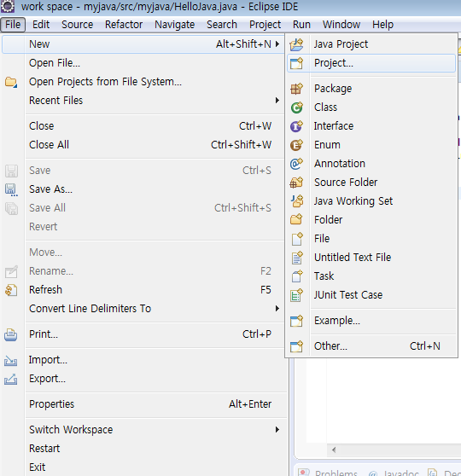461x476 pixels.
Task: Expand the Switch Workspace submenu arrow
Action: (x=277, y=430)
